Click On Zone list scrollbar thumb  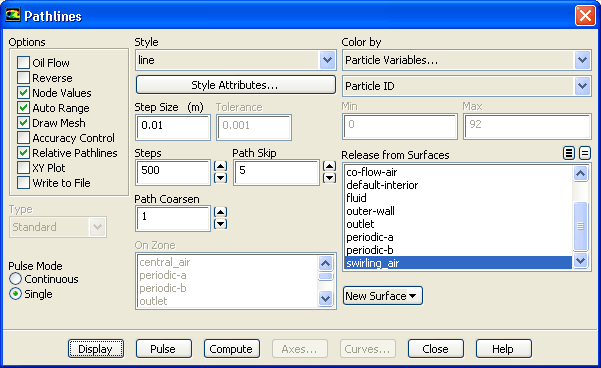click(x=325, y=276)
